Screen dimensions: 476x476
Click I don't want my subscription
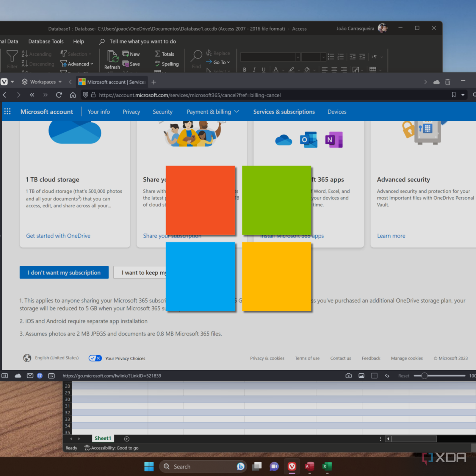[x=64, y=273]
